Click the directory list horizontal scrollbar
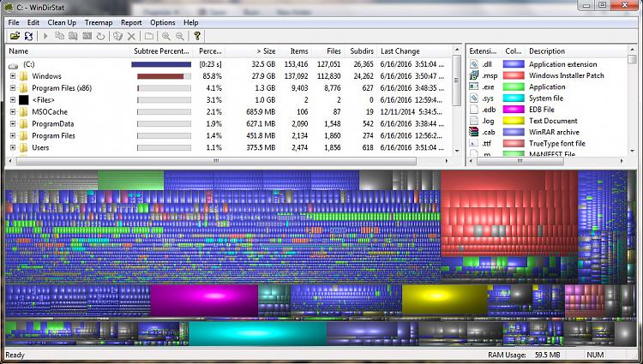Screen dimensions: 643x364 (216, 161)
